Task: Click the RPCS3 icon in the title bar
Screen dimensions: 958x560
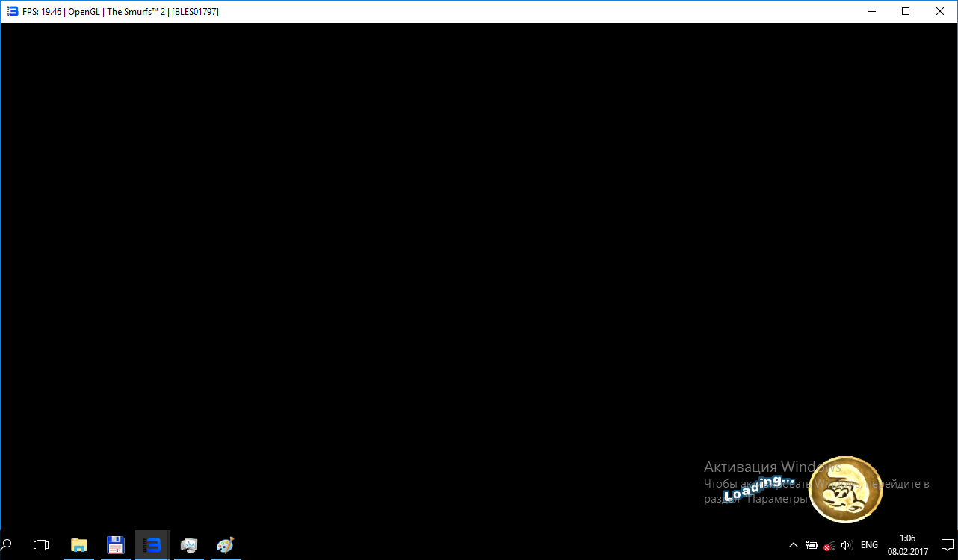Action: click(x=12, y=11)
